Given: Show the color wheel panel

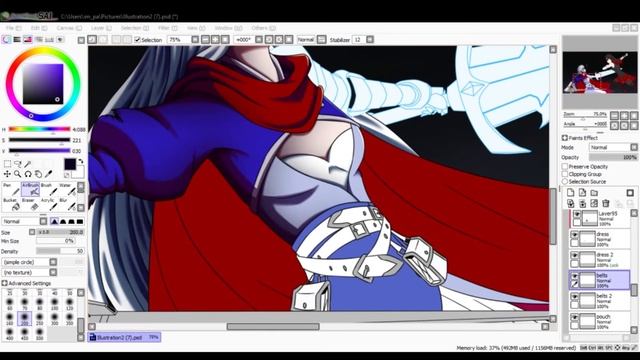Looking at the screenshot, I should coord(6,40).
